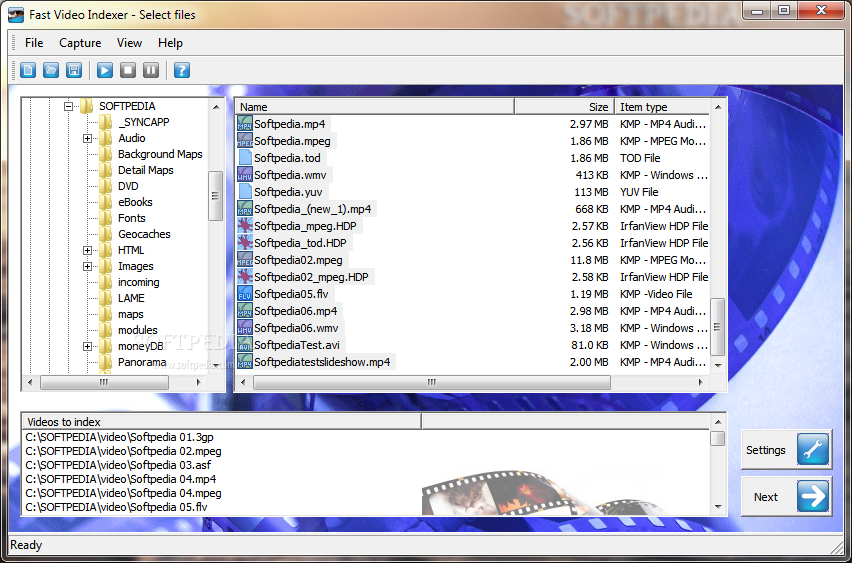Select the Detail Maps folder
Viewport: 852px width, 563px height.
(x=146, y=170)
